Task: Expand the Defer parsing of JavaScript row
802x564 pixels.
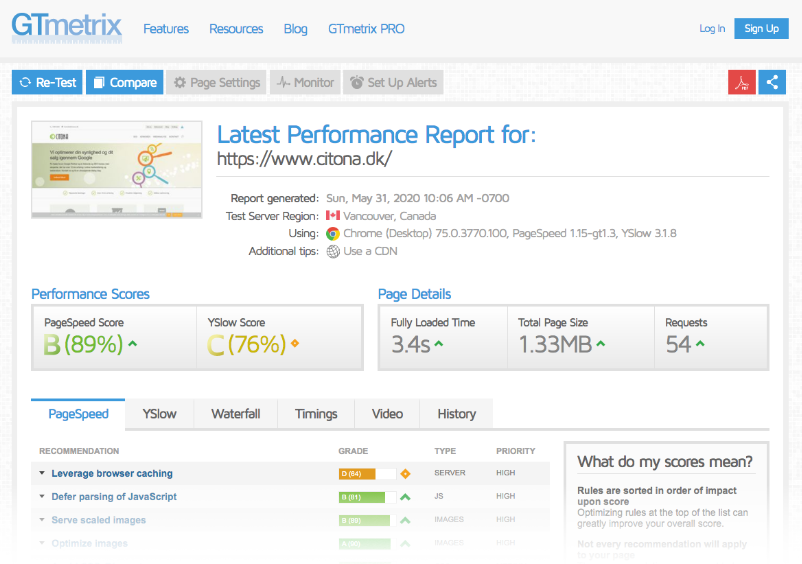Action: pos(41,497)
